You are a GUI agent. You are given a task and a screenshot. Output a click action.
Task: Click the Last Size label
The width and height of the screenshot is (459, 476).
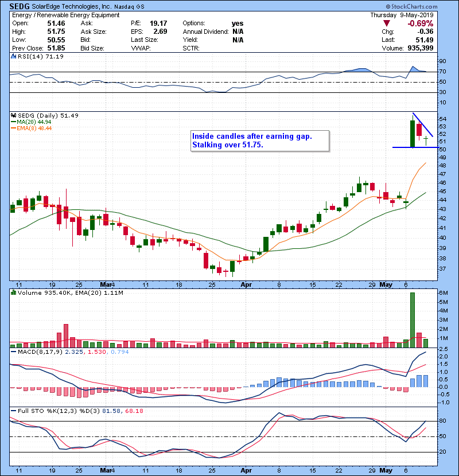coord(145,40)
